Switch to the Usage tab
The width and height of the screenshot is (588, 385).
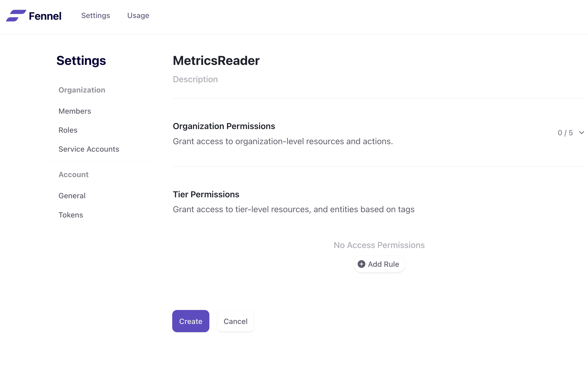pyautogui.click(x=138, y=16)
